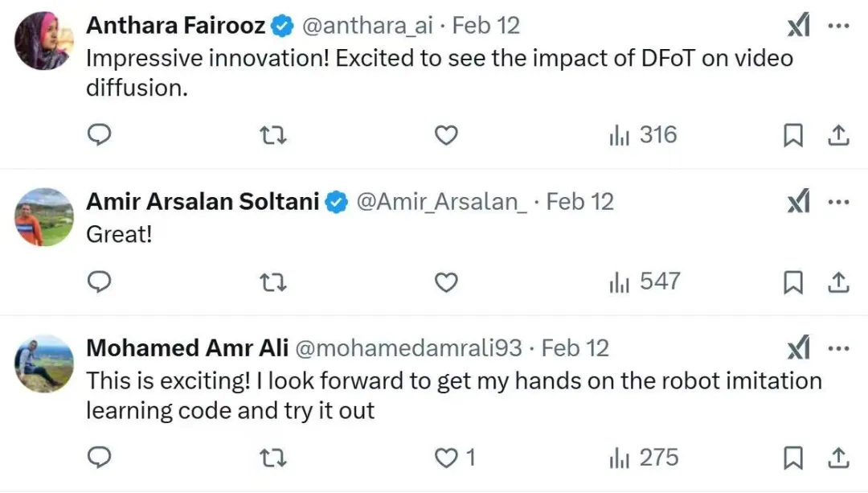
Task: Open Grok icon on Mohamed Amr Ali's tweet
Action: pos(798,348)
